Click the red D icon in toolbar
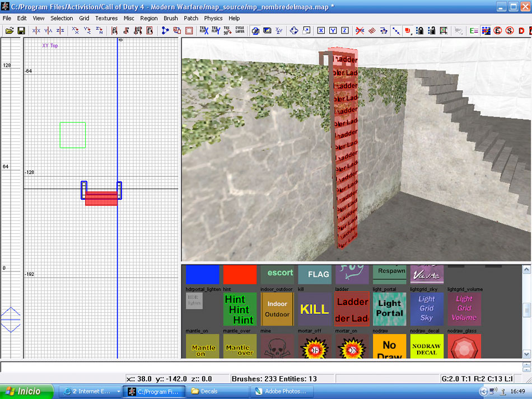Screen dimensions: 532x399 coord(521,30)
